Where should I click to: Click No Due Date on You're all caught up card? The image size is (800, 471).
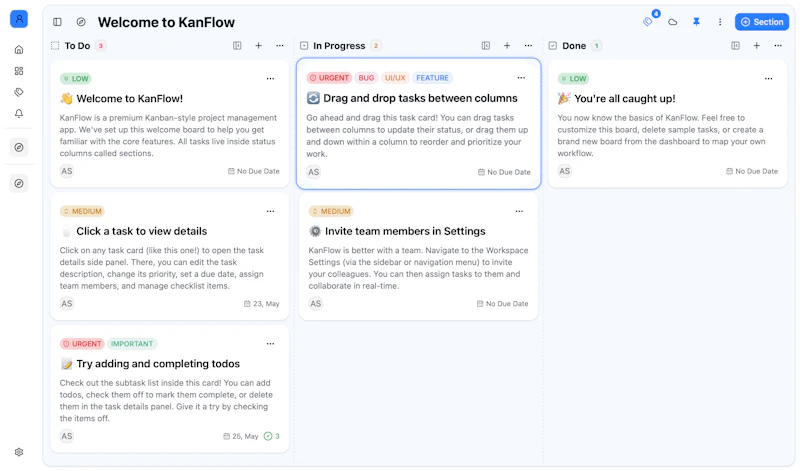752,171
